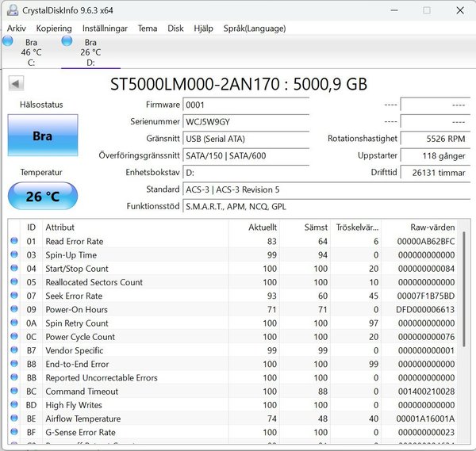Click the Överföringsgränssnitt field SATA/150 | SATA/600
476x451 pixels.
tap(246, 156)
